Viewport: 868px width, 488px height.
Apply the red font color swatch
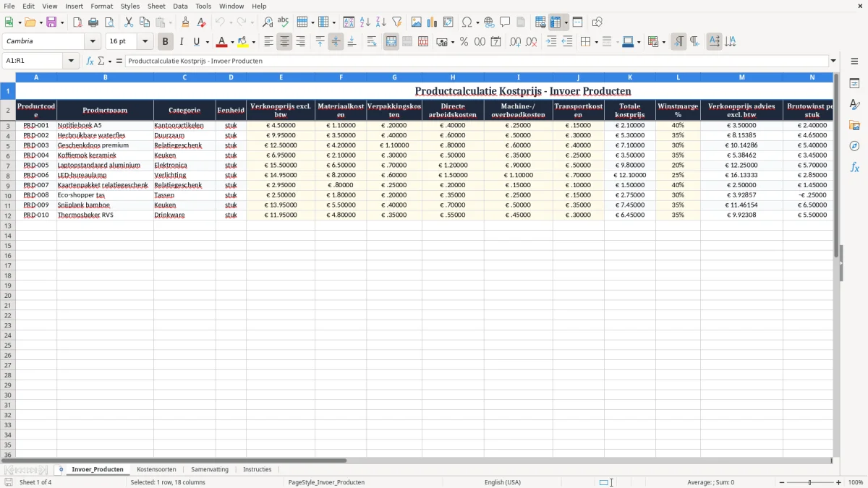pyautogui.click(x=223, y=42)
